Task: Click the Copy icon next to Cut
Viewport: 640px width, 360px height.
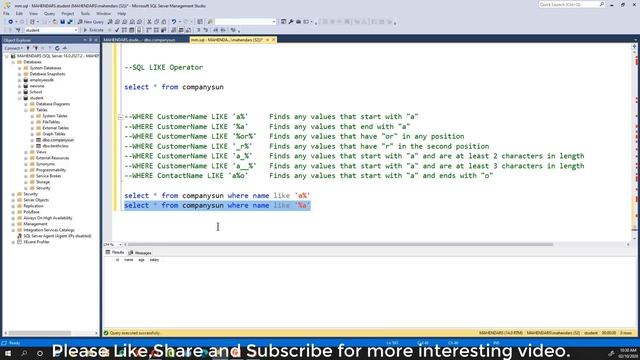Action: [157, 22]
